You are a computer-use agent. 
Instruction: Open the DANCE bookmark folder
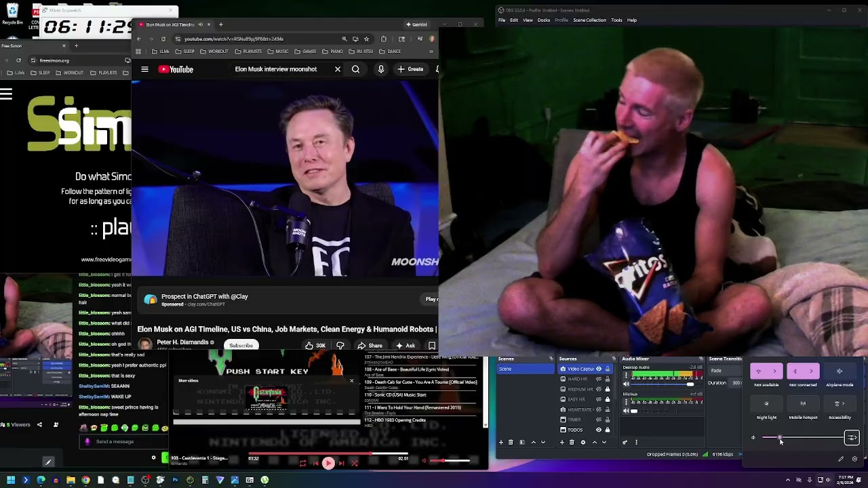click(390, 52)
